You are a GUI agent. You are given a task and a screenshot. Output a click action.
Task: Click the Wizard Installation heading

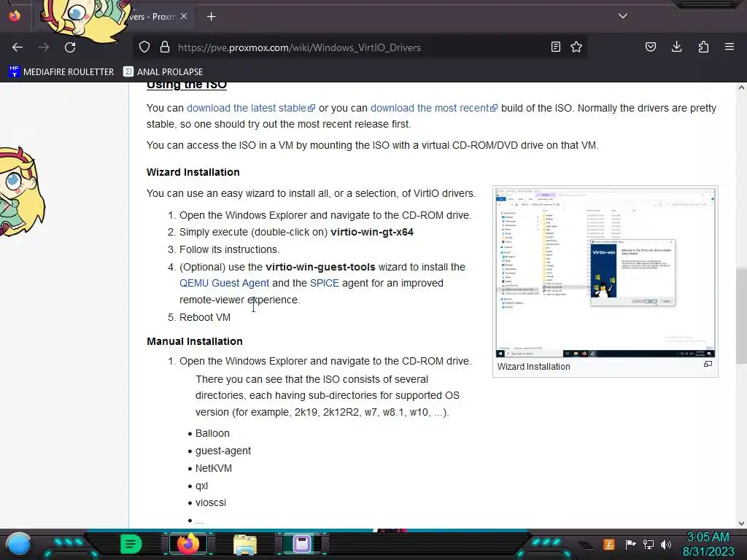(193, 172)
